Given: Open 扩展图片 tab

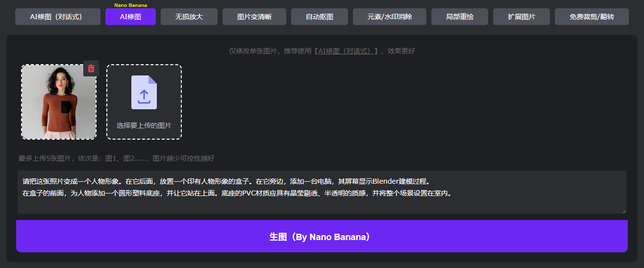Looking at the screenshot, I should click(x=521, y=17).
